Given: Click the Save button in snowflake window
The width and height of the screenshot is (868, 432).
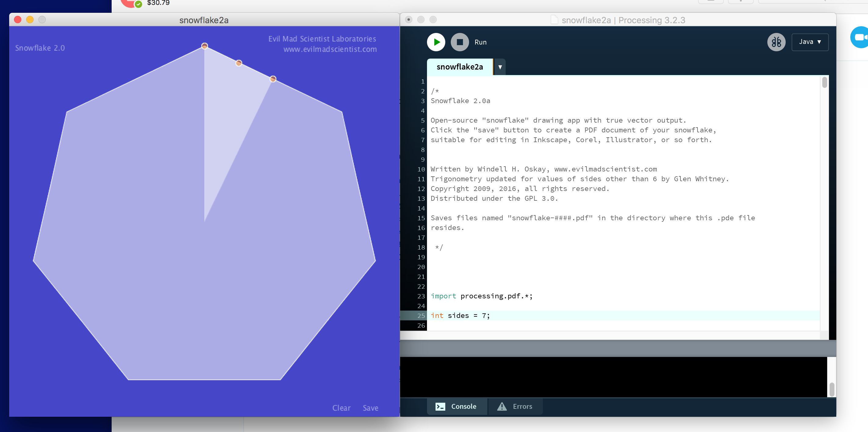Looking at the screenshot, I should pyautogui.click(x=370, y=408).
